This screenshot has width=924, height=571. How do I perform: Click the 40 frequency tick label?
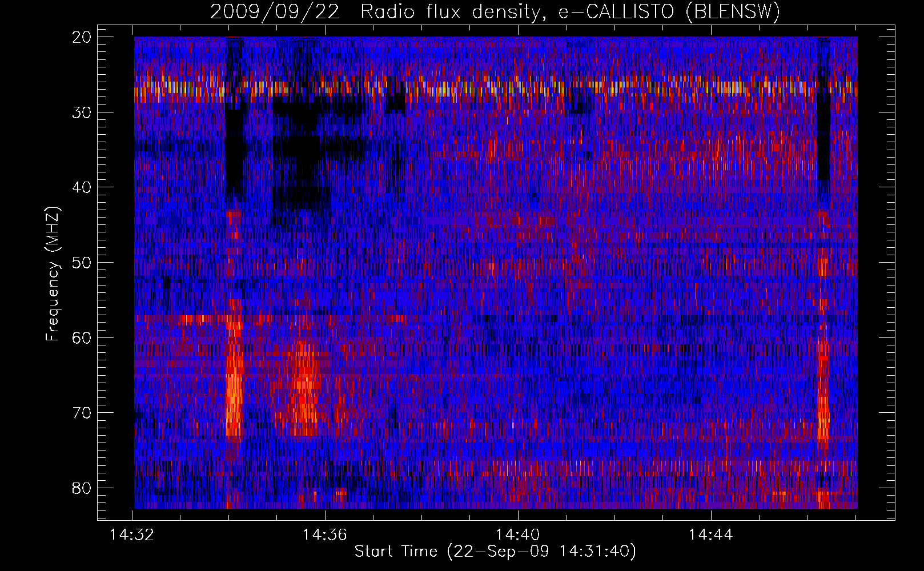point(82,187)
